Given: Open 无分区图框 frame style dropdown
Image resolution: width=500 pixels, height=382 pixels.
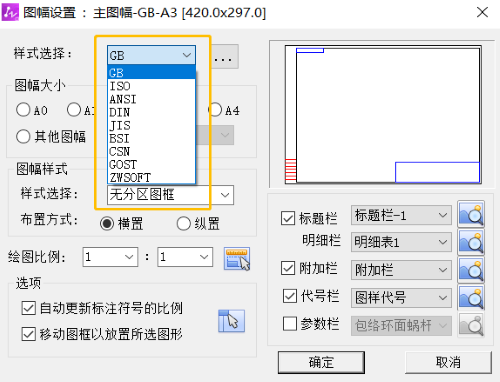Looking at the screenshot, I should pyautogui.click(x=170, y=195).
